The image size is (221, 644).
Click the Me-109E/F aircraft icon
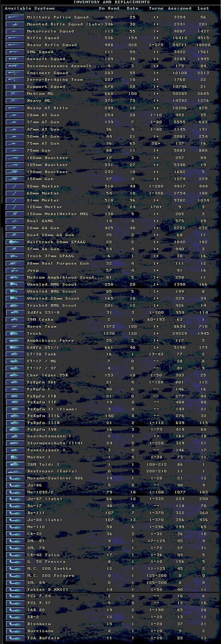point(15,492)
